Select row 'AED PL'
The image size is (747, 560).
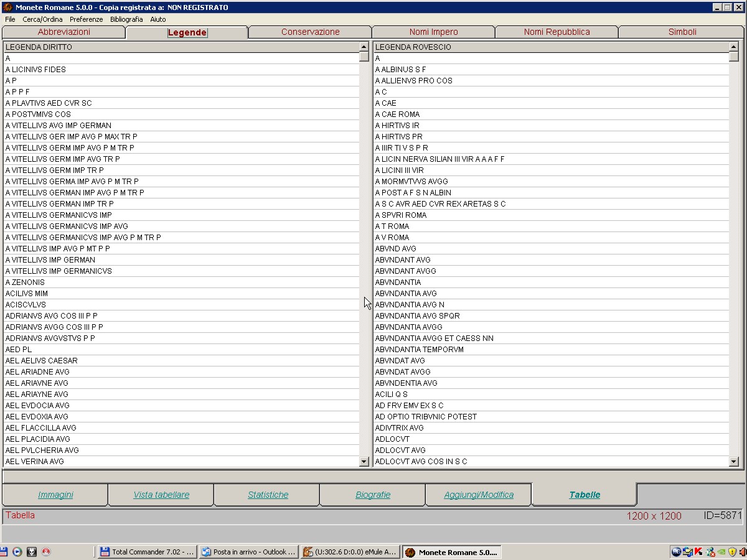pyautogui.click(x=181, y=349)
